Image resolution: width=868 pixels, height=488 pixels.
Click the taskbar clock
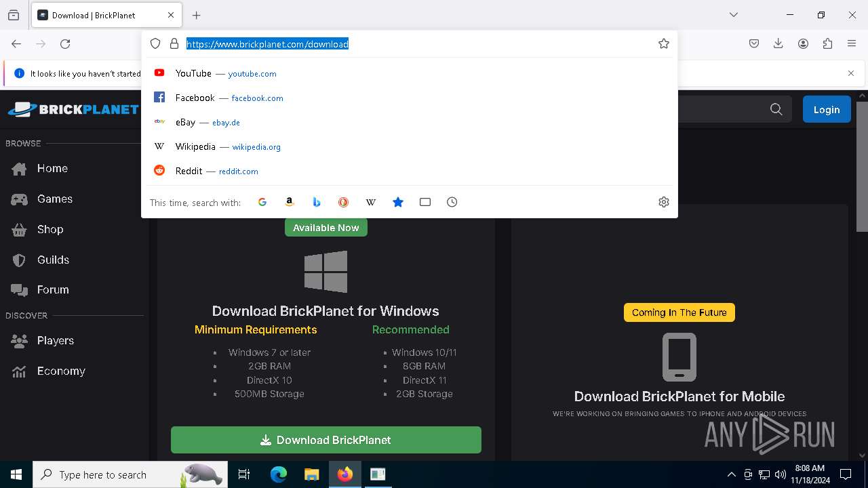810,474
